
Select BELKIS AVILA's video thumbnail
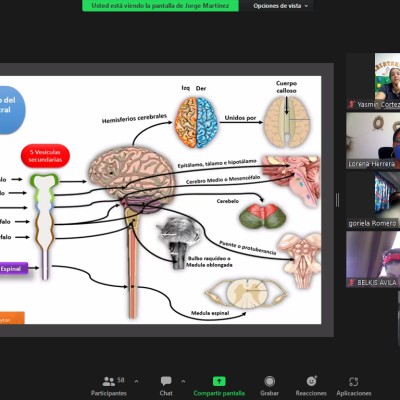coord(373,259)
